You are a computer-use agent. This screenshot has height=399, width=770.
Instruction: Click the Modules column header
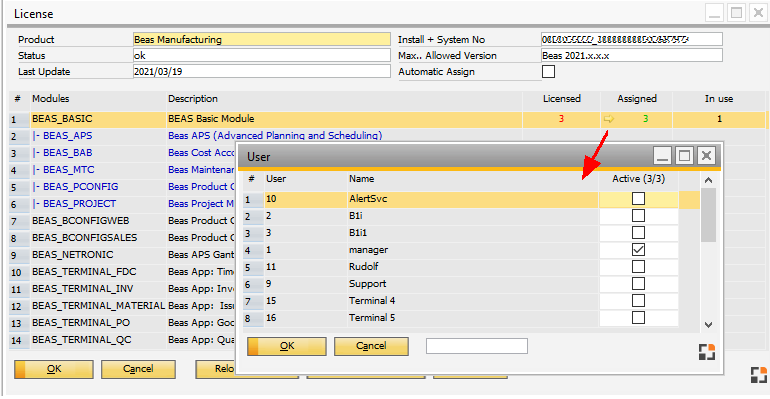[x=98, y=99]
